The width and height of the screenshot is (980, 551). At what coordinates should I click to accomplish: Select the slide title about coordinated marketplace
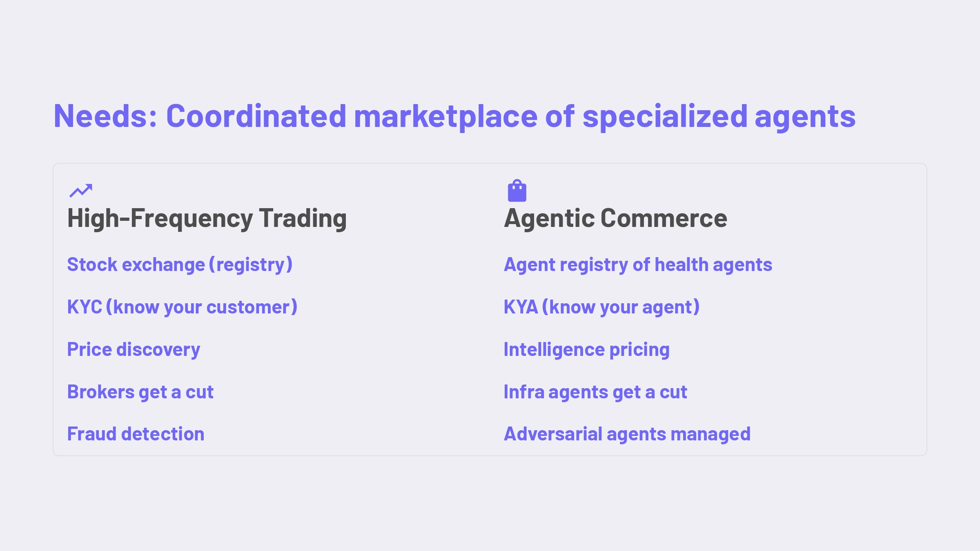tap(454, 117)
